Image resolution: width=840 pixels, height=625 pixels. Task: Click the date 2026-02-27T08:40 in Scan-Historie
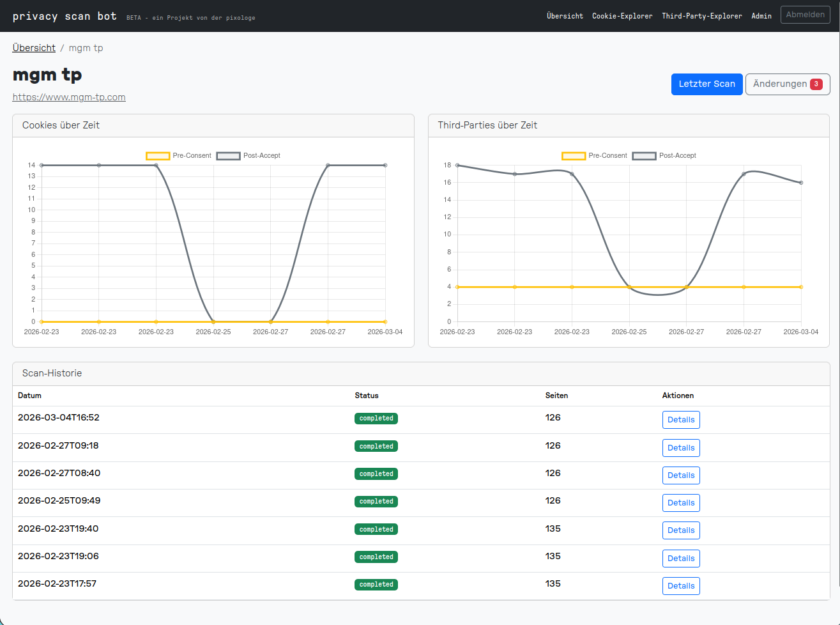(59, 474)
